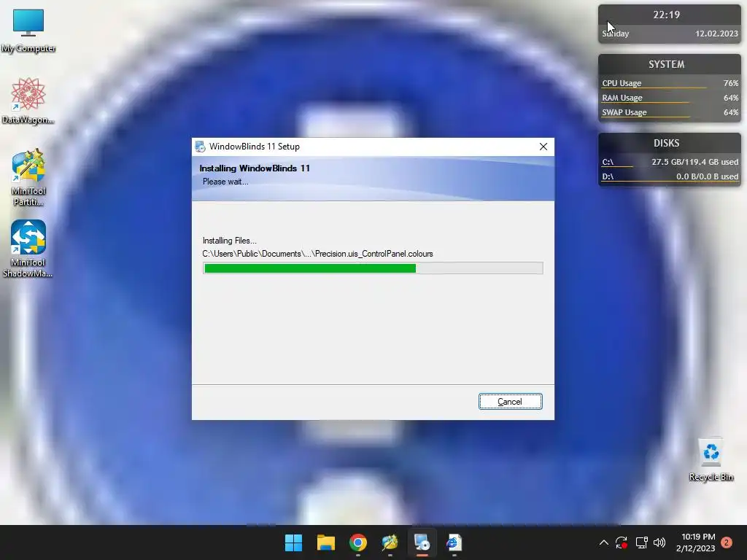747x560 pixels.
Task: Click the CPU Usage row in widget
Action: [670, 83]
